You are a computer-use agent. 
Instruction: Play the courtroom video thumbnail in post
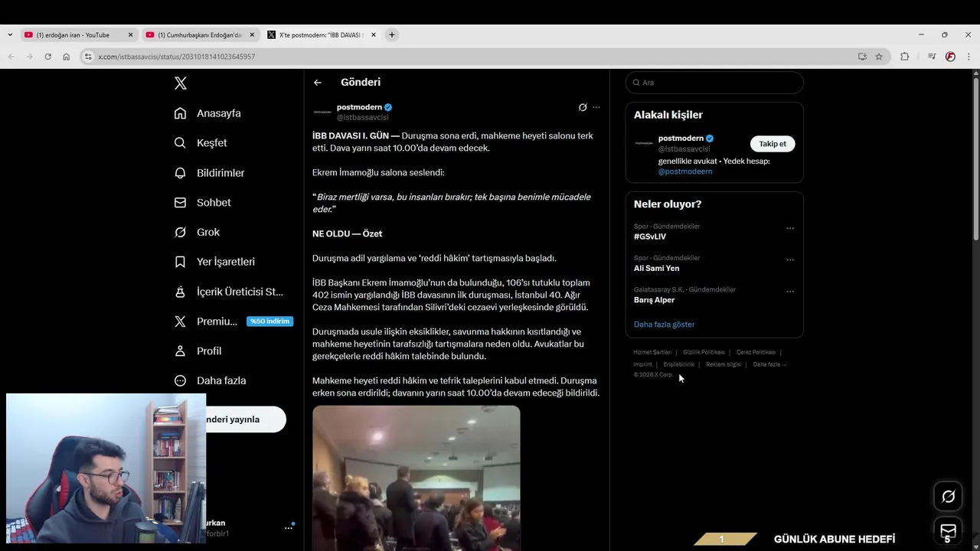[x=416, y=478]
